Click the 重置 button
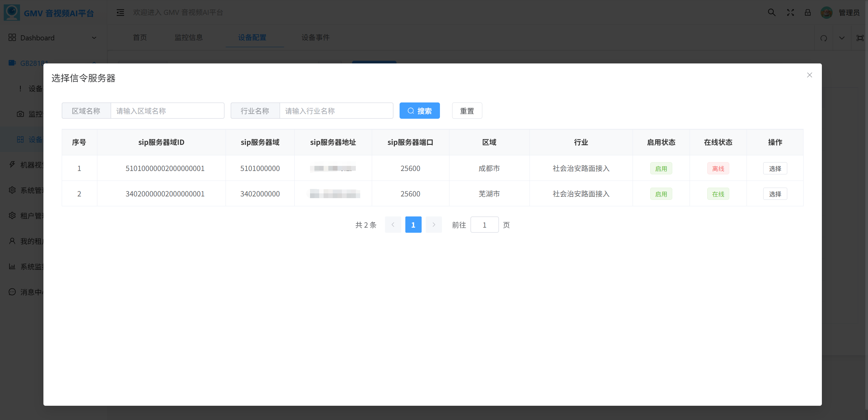Image resolution: width=868 pixels, height=420 pixels. coord(467,111)
